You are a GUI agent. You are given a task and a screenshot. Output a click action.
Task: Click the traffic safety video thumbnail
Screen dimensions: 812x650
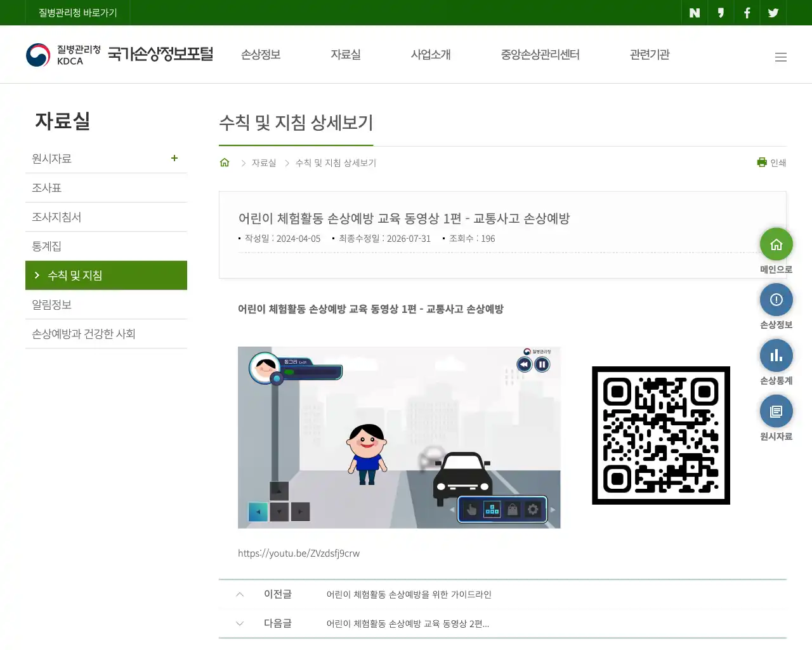399,437
